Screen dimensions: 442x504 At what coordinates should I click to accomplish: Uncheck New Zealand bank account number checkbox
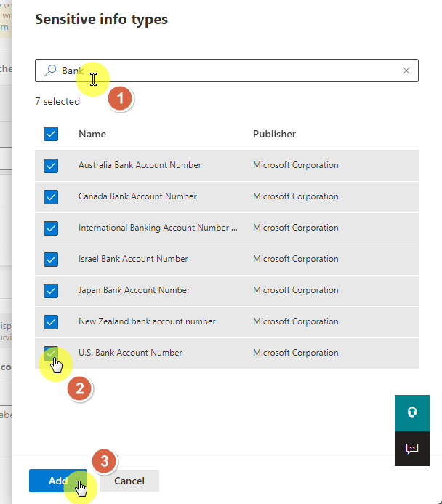pyautogui.click(x=51, y=321)
